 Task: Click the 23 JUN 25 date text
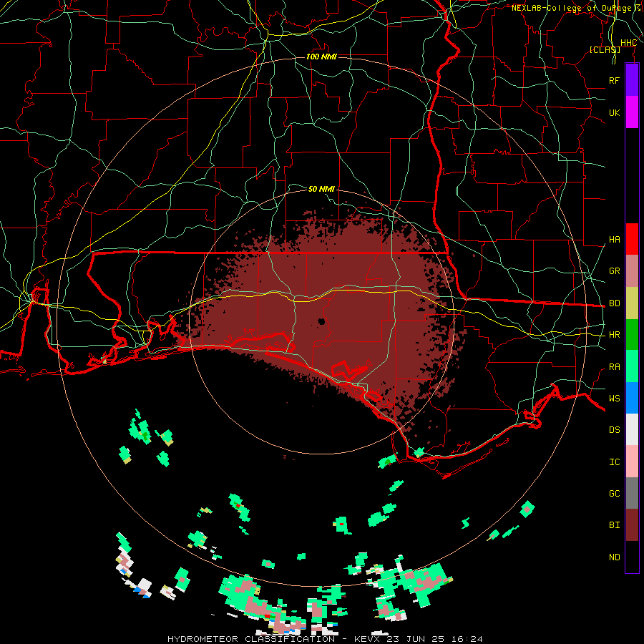coord(419,639)
